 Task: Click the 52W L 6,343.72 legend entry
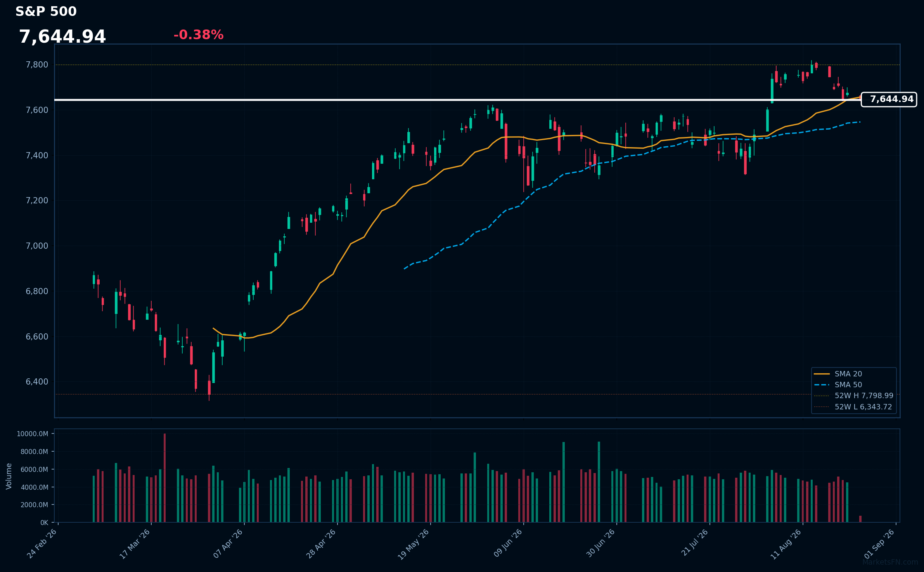point(853,407)
